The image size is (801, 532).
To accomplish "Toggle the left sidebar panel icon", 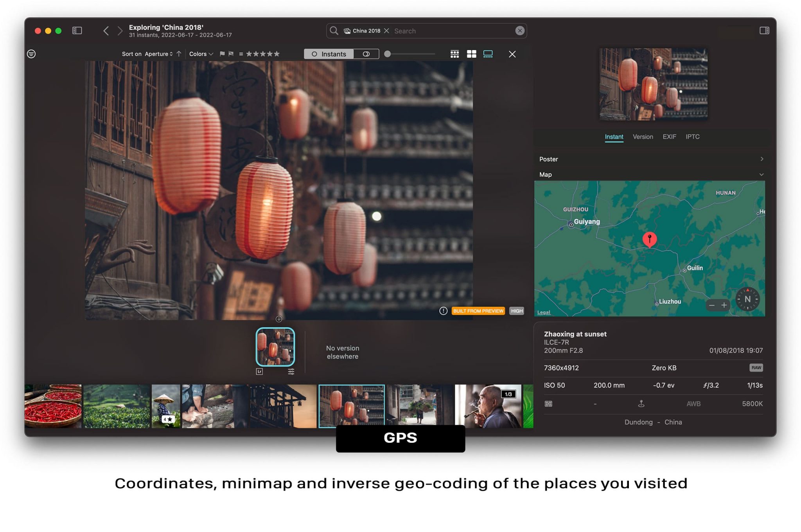I will [x=77, y=31].
